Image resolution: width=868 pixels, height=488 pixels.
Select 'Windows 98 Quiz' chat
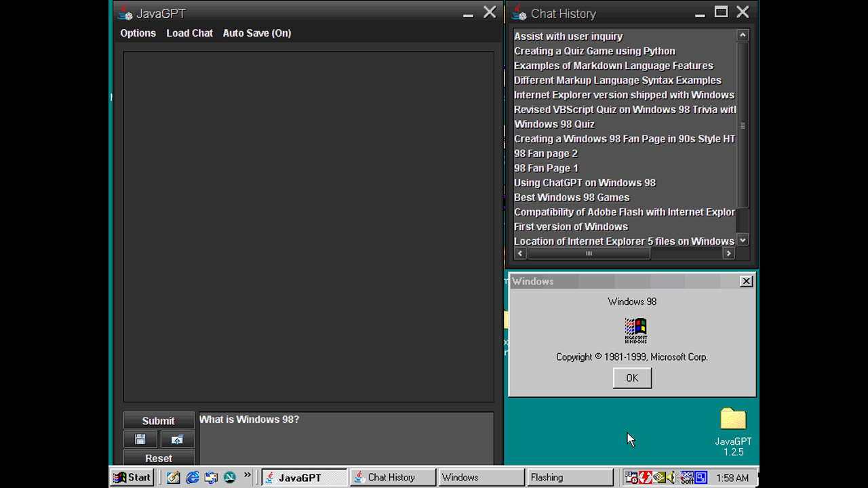(x=625, y=124)
